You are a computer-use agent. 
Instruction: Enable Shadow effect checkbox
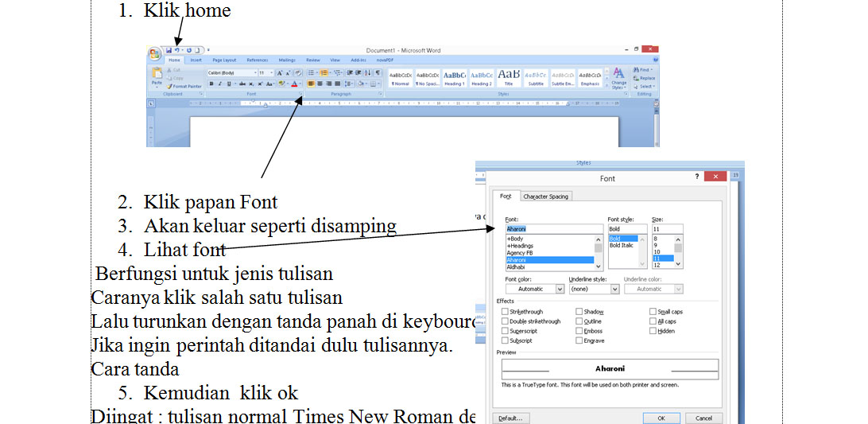click(x=579, y=312)
